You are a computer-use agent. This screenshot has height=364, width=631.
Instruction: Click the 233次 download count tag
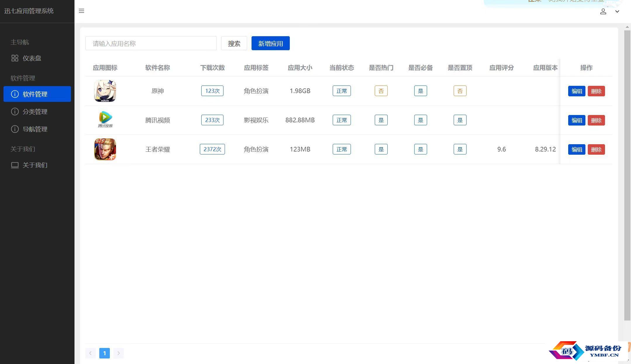212,120
